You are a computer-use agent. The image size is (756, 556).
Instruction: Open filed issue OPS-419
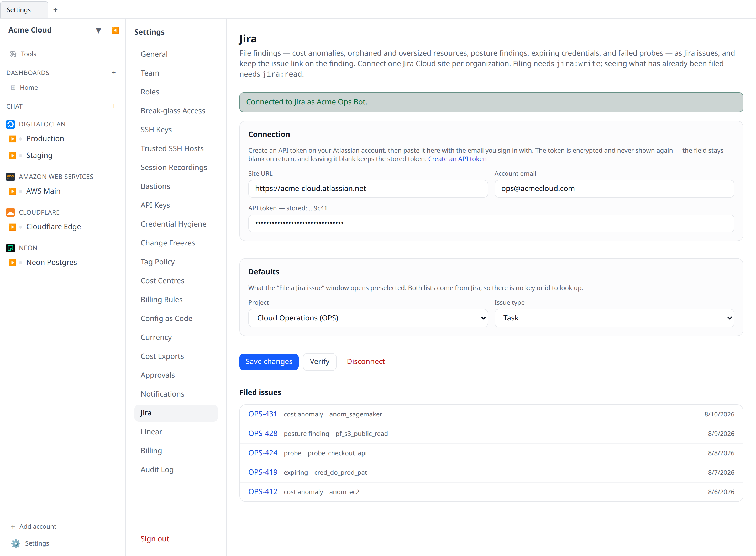tap(263, 473)
